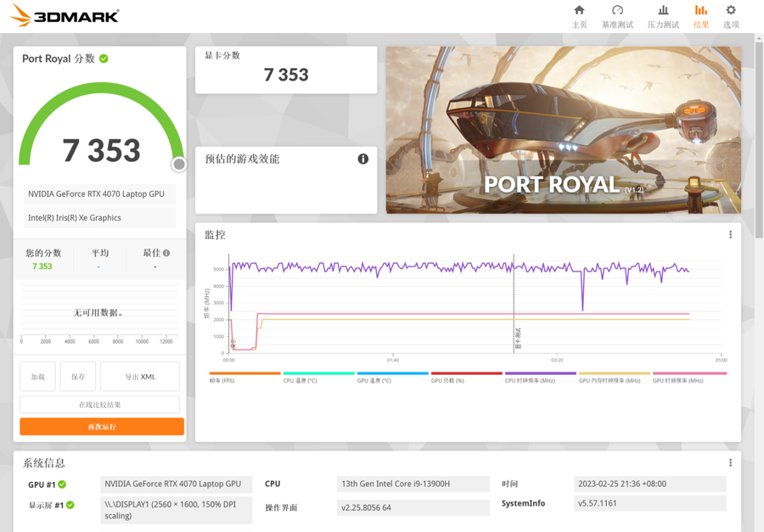Click info icon in 预估的游戏效能 panel

coord(363,159)
